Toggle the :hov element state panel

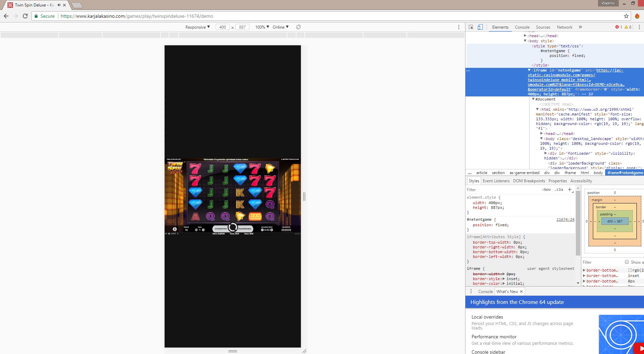click(x=546, y=190)
